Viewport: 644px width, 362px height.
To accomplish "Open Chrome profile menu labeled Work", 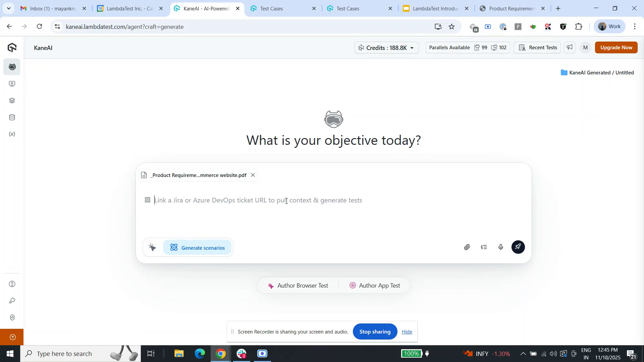I will pyautogui.click(x=609, y=26).
